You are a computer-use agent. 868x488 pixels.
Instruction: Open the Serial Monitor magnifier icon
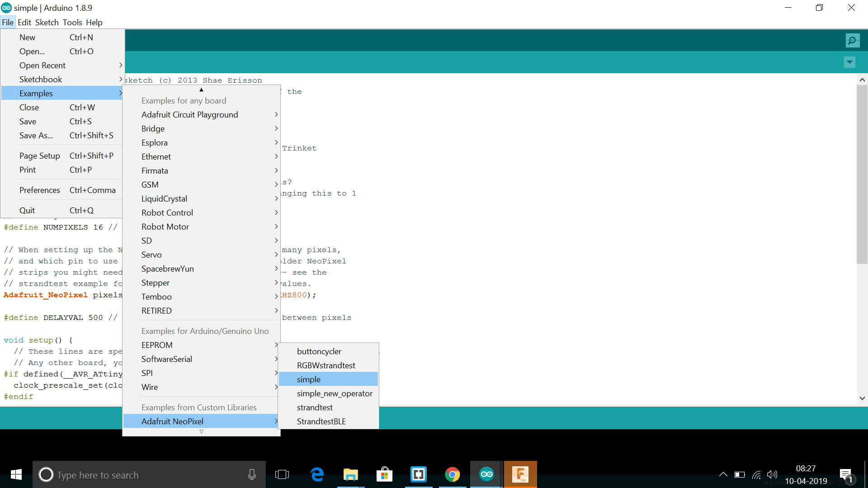pos(852,41)
